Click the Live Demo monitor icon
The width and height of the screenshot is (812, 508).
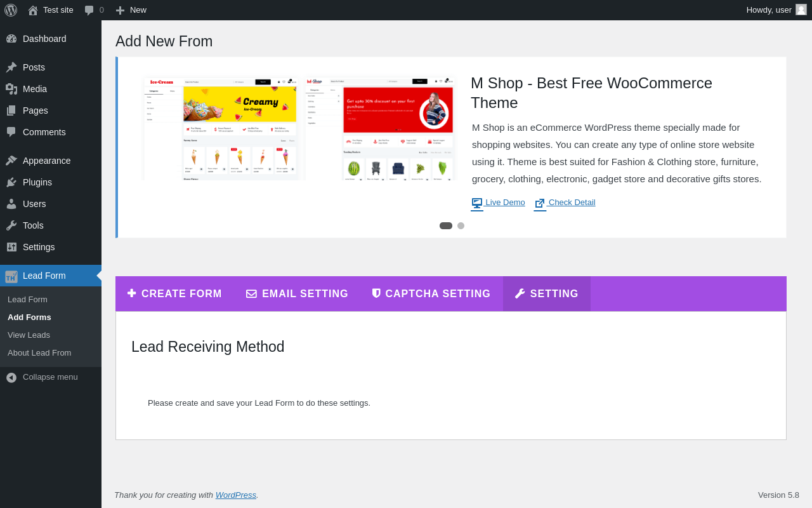pyautogui.click(x=477, y=203)
